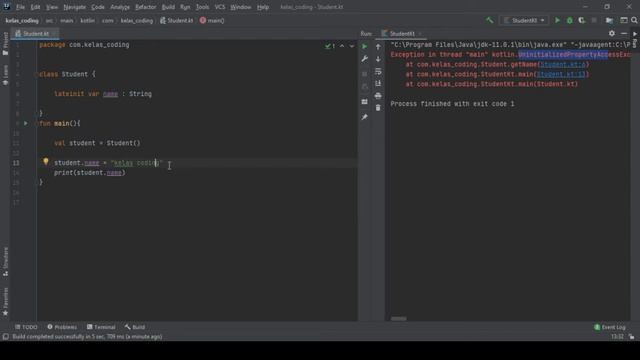640x360 pixels.
Task: Open the Build menu
Action: tap(168, 7)
